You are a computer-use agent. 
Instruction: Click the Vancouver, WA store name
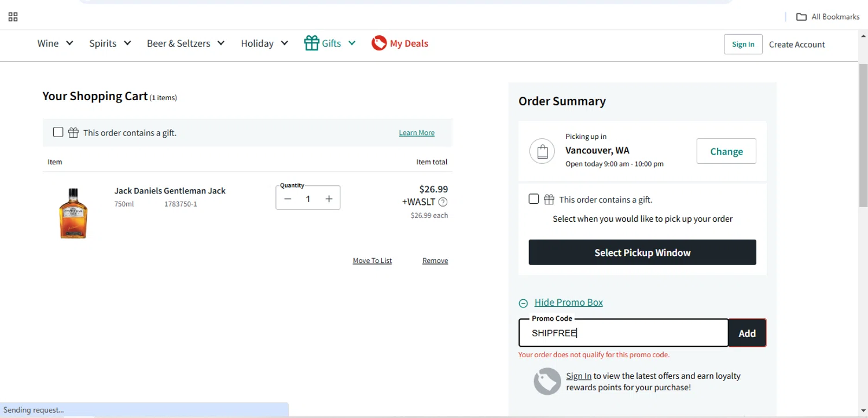pyautogui.click(x=597, y=150)
